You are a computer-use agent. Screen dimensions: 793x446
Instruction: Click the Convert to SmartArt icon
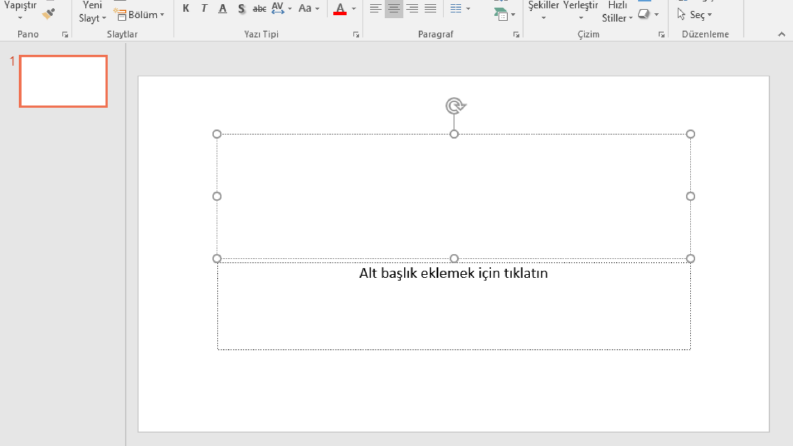pos(501,15)
